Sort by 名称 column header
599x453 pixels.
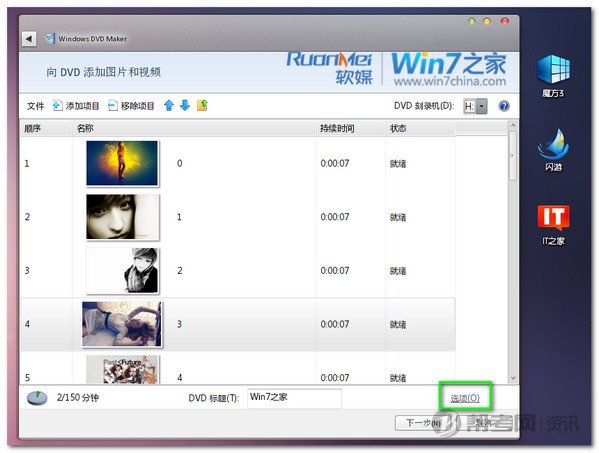(85, 128)
